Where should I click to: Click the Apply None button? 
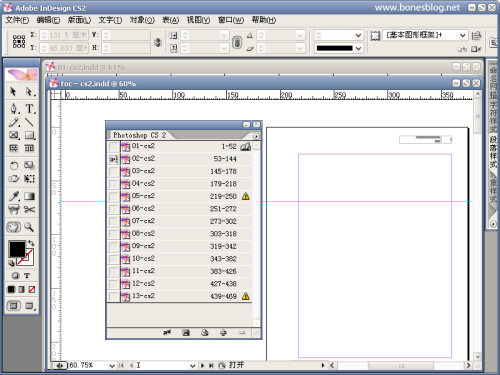32,289
